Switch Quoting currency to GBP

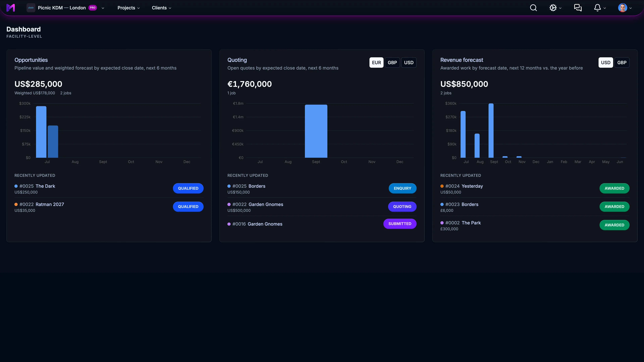[x=392, y=63]
